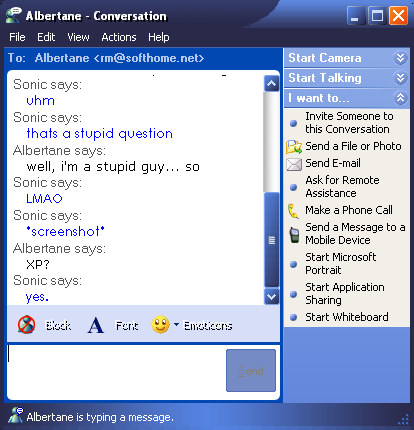Click the To: Albertane address line
The width and height of the screenshot is (414, 430).
coord(106,58)
